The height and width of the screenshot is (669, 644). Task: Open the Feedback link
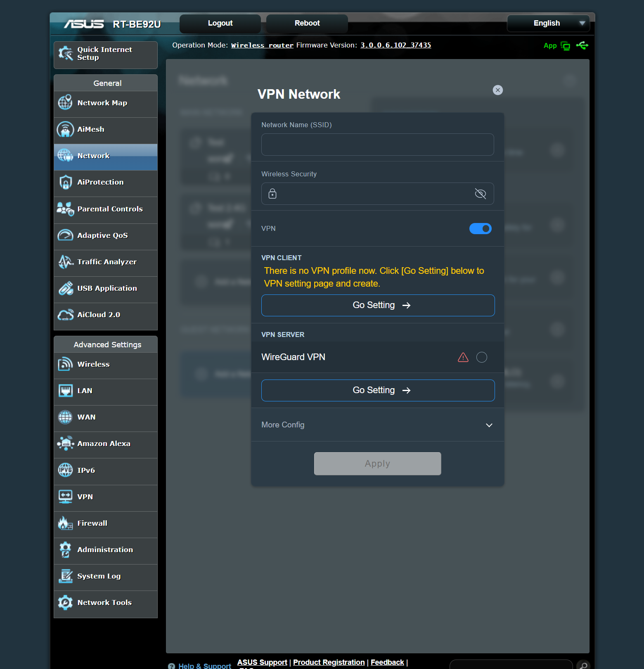coord(387,662)
